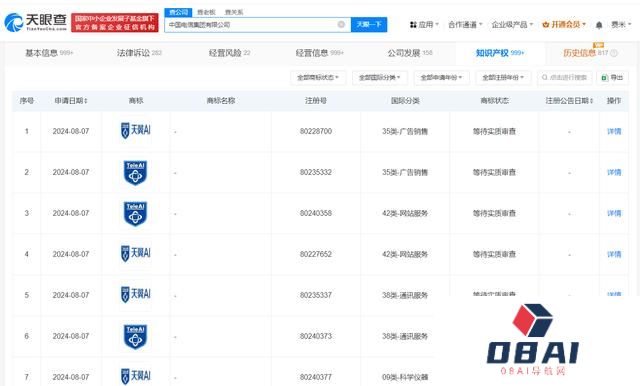Click the 商标状态 column header
Viewport: 640px width, 386px height.
click(x=494, y=100)
